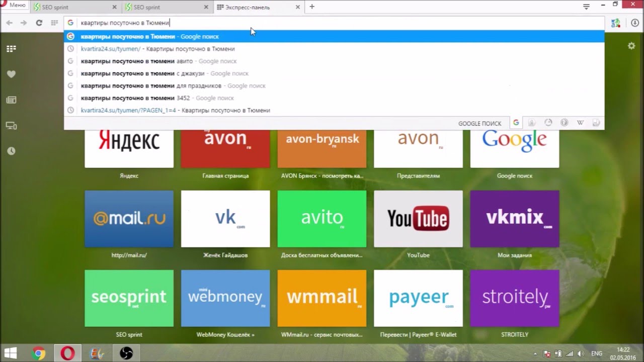Launch Chrome from the taskbar
Viewport: 644px width, 362px height.
[x=38, y=353]
